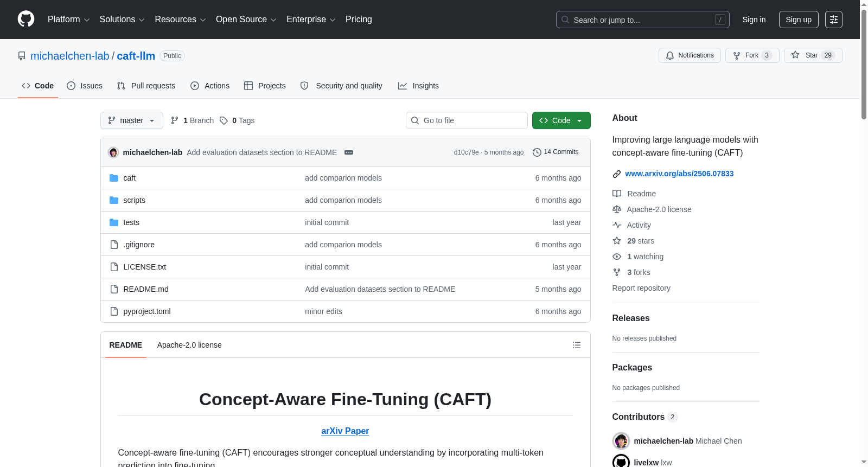The height and width of the screenshot is (467, 868).
Task: Fork the repository
Action: (752, 55)
